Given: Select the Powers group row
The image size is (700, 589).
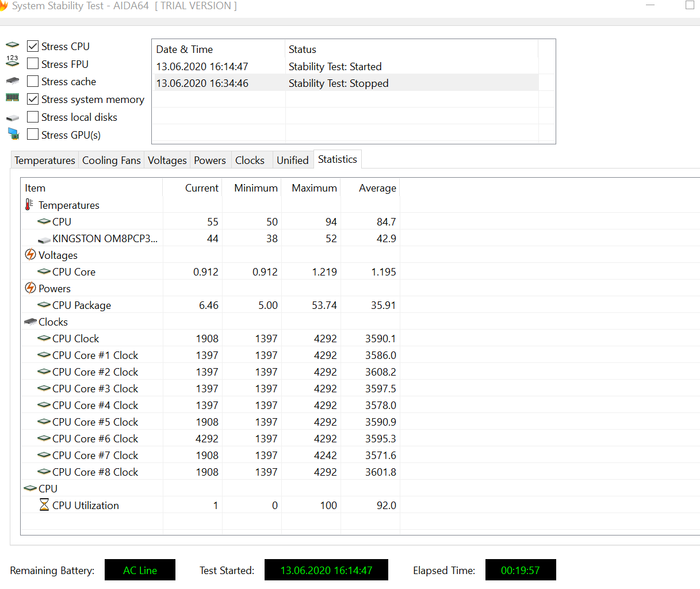Looking at the screenshot, I should (210, 288).
